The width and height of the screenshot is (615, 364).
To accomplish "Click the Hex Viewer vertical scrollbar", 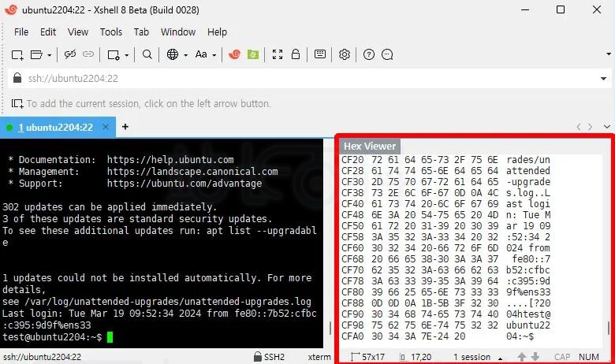I will coord(609,329).
